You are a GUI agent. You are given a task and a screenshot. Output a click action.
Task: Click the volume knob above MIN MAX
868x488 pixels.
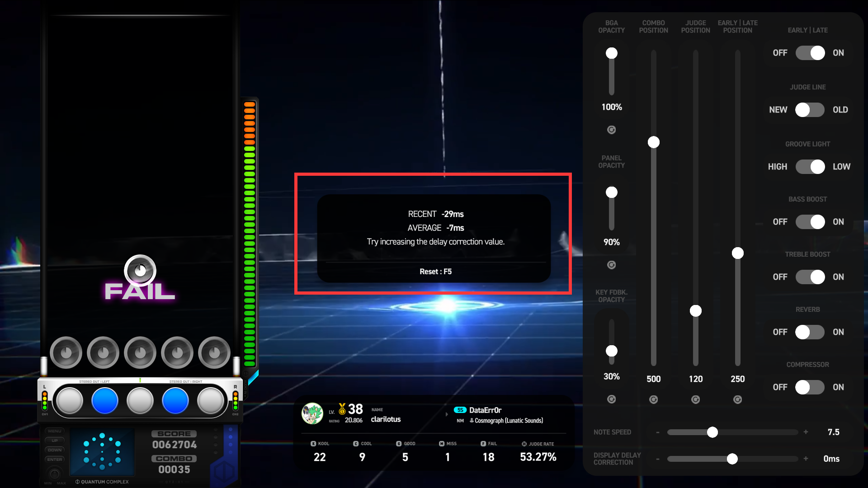tap(55, 474)
